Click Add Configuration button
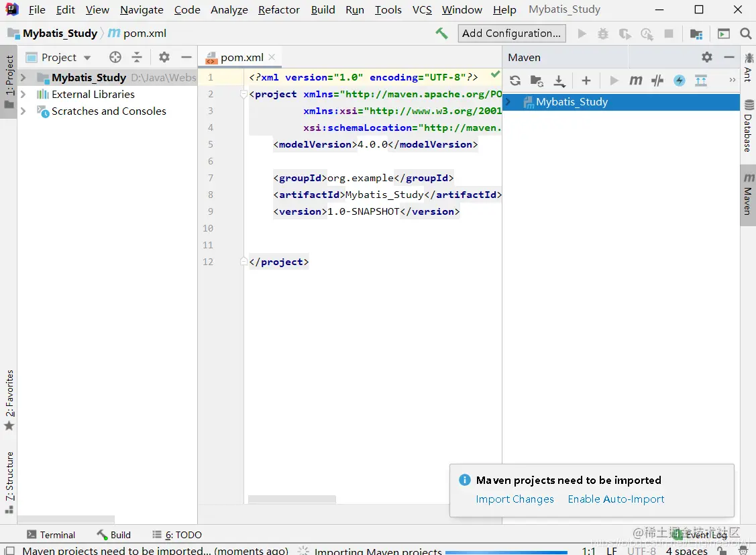The width and height of the screenshot is (756, 555). click(512, 34)
